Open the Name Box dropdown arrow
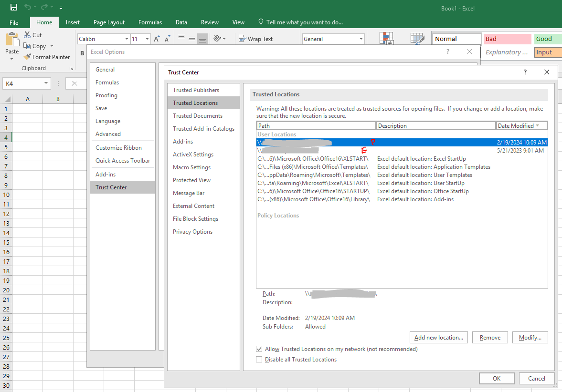This screenshot has height=392, width=562. point(46,83)
